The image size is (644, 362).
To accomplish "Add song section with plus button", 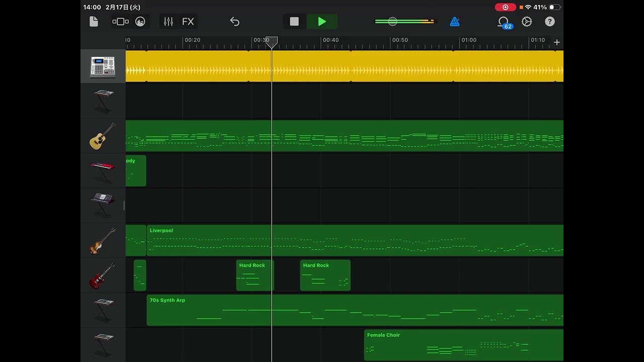I will [x=557, y=42].
